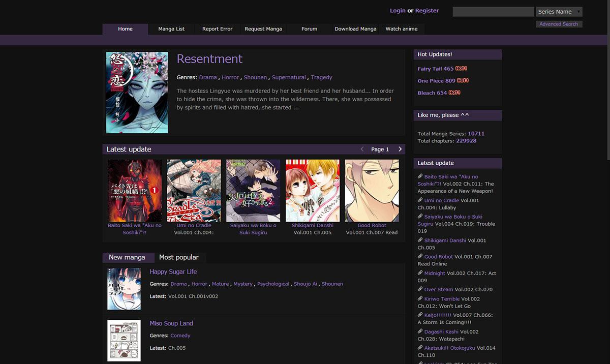The height and width of the screenshot is (364, 610).
Task: Click the paperclip icon beside Umi no Cradle
Action: (x=420, y=200)
